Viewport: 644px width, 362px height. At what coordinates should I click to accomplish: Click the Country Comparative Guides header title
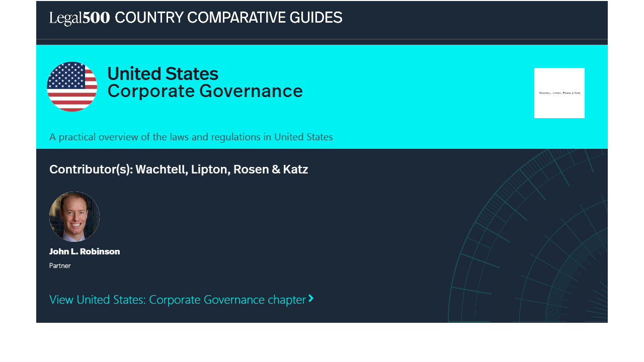pyautogui.click(x=228, y=18)
